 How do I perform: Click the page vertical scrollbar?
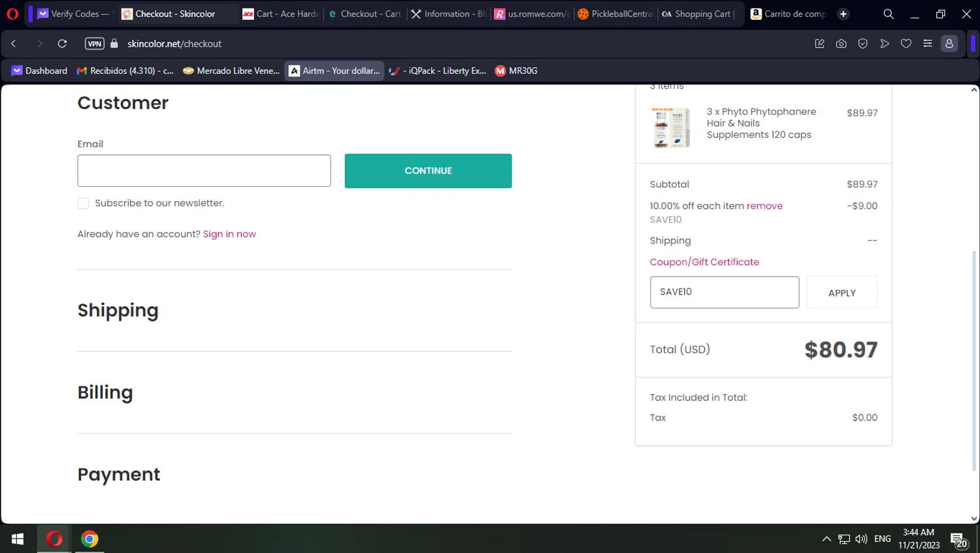point(974,360)
